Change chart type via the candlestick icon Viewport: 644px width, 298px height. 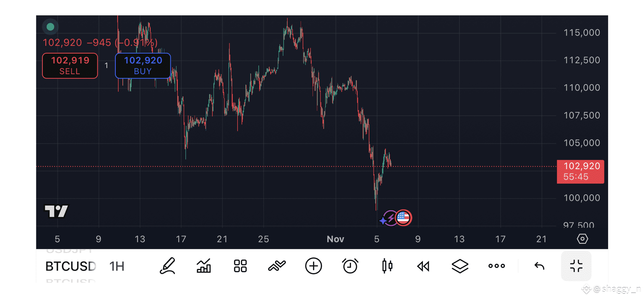pyautogui.click(x=387, y=266)
